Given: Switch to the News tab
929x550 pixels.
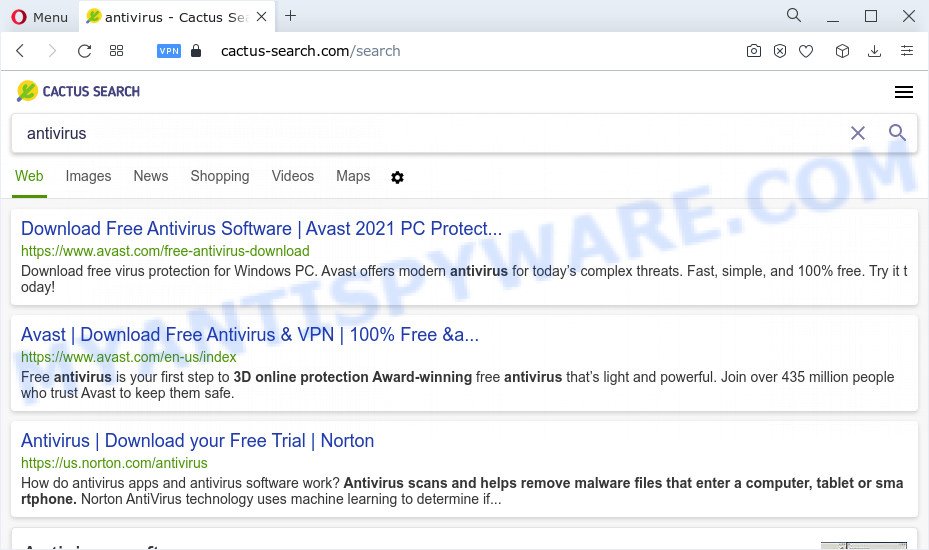Looking at the screenshot, I should 150,176.
